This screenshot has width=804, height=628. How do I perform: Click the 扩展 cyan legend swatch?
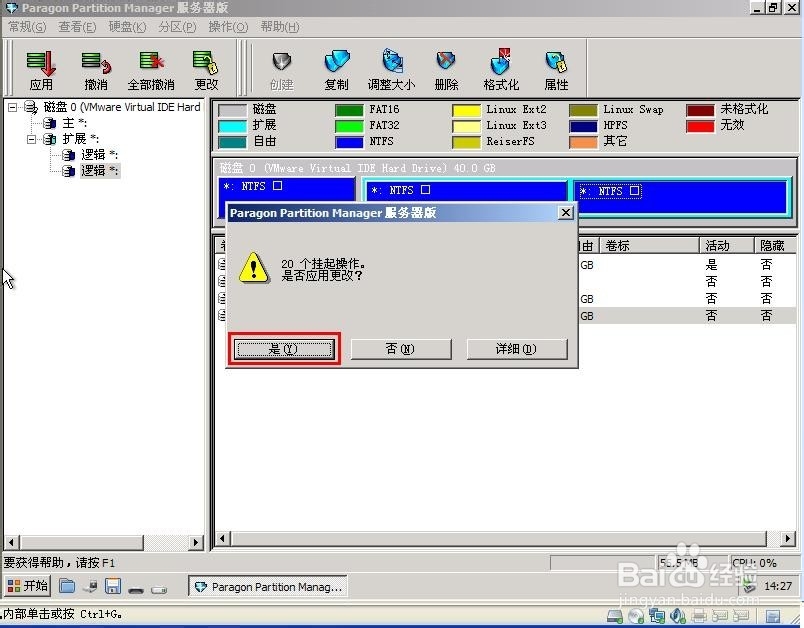pos(232,126)
